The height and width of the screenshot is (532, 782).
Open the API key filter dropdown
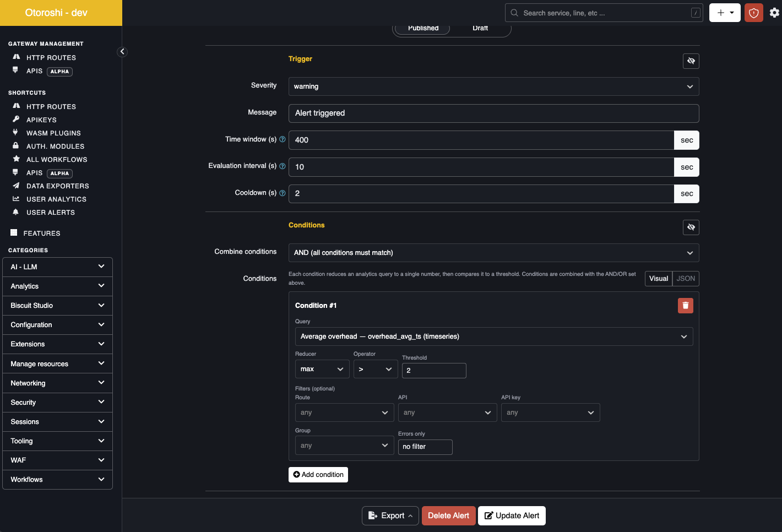click(551, 412)
